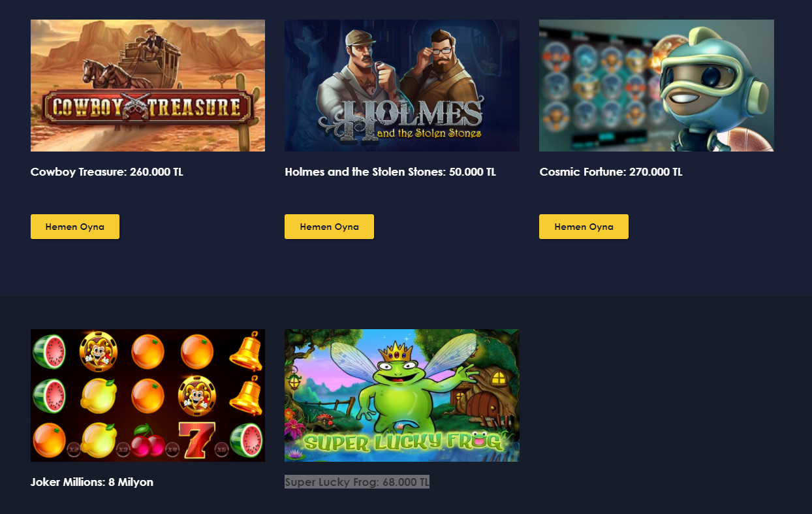
Task: Click Hemen Oyna under Holmes and the Stolen Stones
Action: coord(329,227)
